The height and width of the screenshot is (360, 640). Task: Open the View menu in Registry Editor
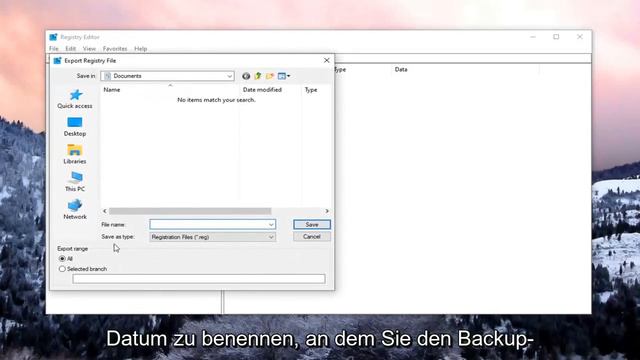pos(89,49)
